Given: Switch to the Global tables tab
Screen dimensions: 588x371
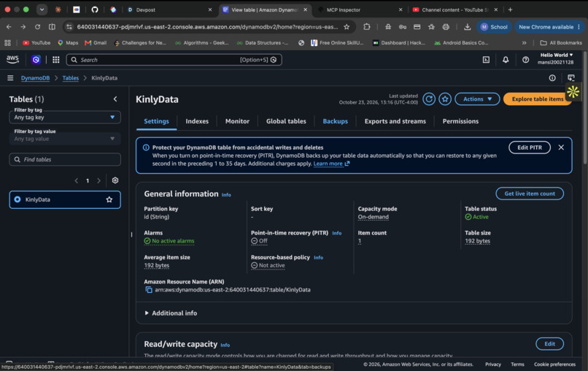Looking at the screenshot, I should click(286, 121).
